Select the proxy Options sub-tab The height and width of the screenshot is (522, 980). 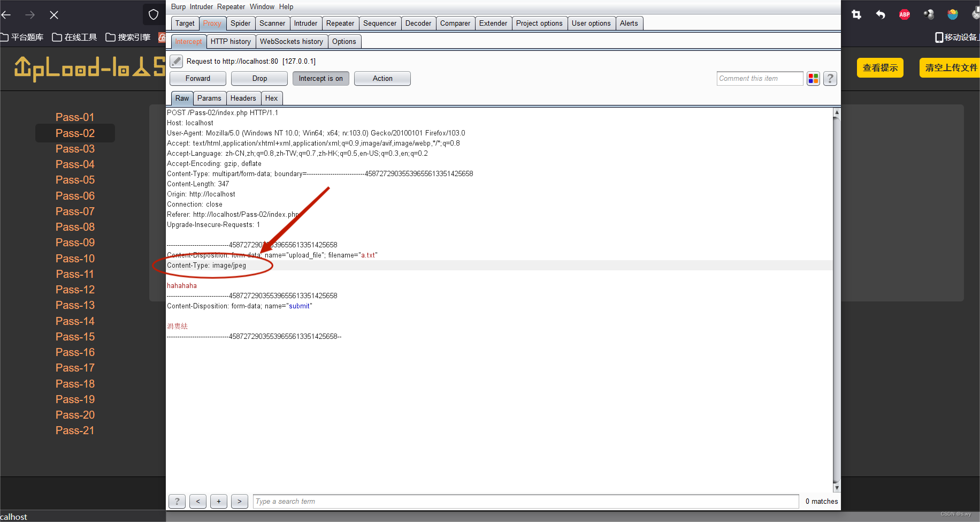click(344, 42)
